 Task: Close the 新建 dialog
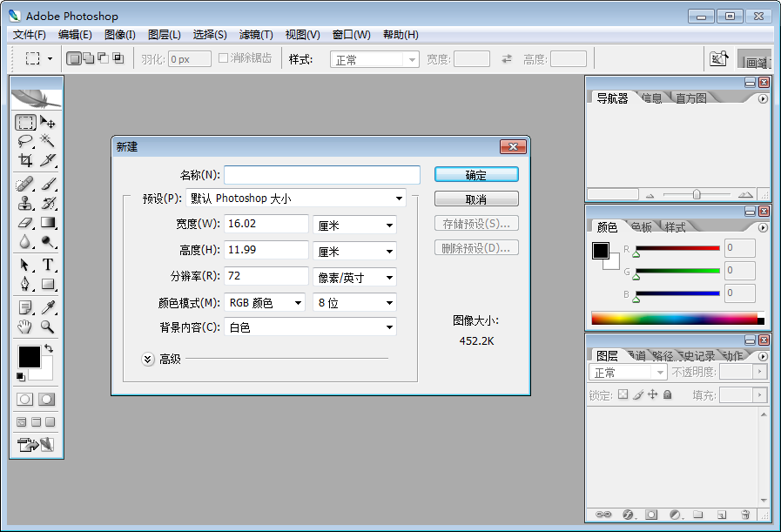(x=513, y=146)
